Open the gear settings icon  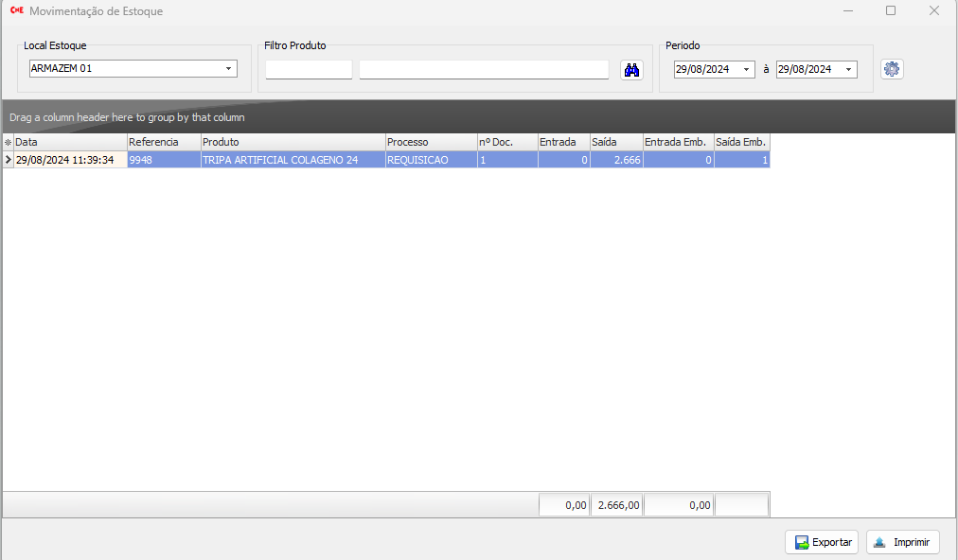click(892, 69)
